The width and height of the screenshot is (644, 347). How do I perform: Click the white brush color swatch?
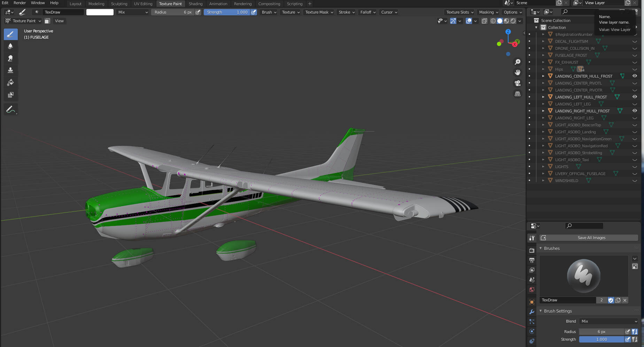click(100, 12)
